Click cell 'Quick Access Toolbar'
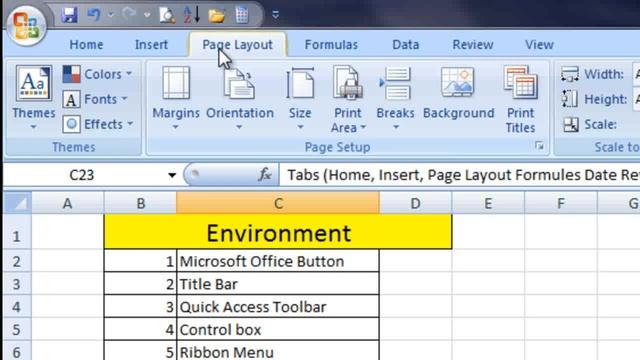 point(278,307)
